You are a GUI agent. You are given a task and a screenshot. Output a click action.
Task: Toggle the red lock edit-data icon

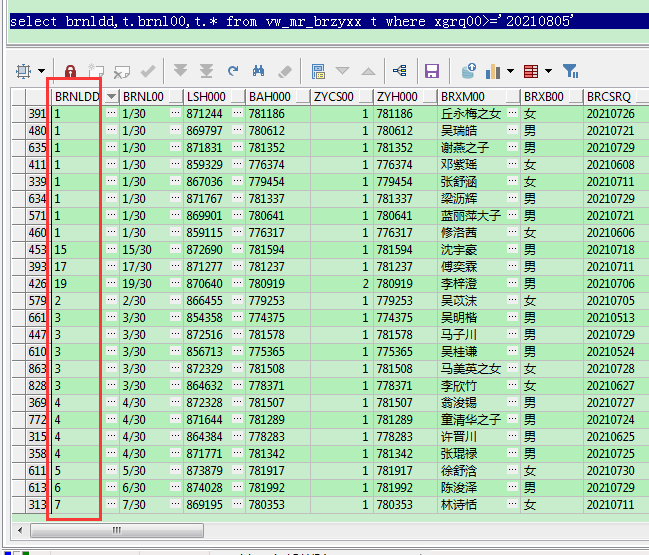[x=70, y=71]
